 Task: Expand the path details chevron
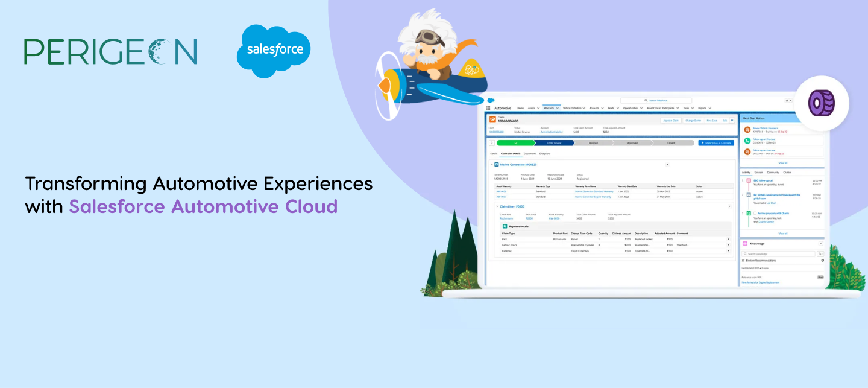click(x=492, y=143)
